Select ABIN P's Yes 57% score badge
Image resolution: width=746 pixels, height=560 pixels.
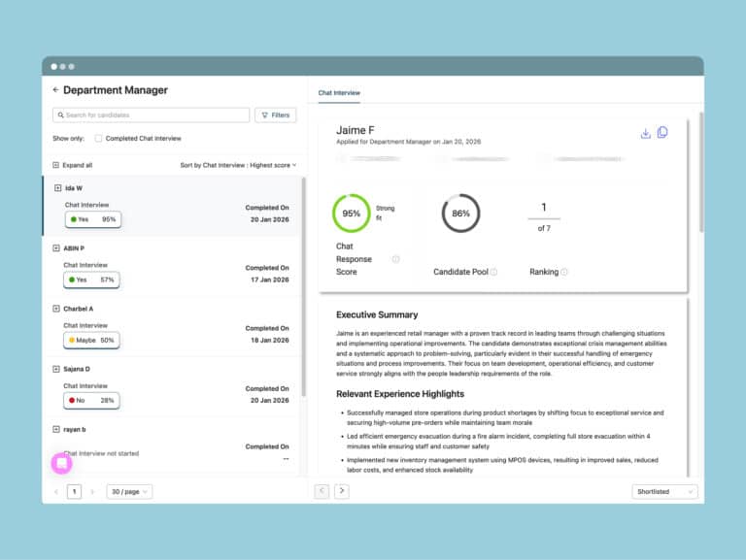coord(91,280)
